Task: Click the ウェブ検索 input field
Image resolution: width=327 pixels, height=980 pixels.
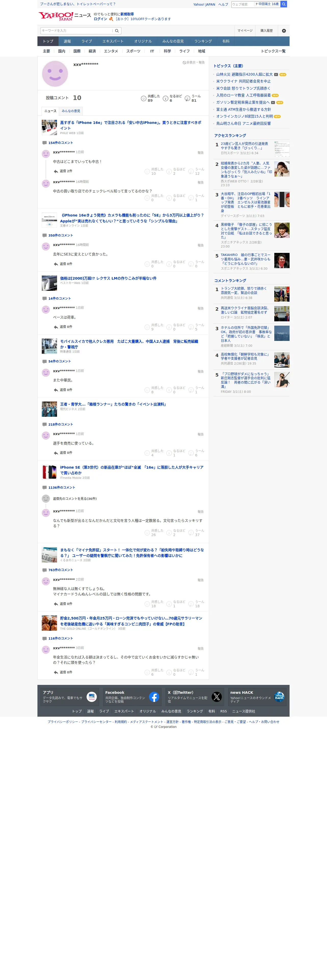Action: tap(242, 4)
